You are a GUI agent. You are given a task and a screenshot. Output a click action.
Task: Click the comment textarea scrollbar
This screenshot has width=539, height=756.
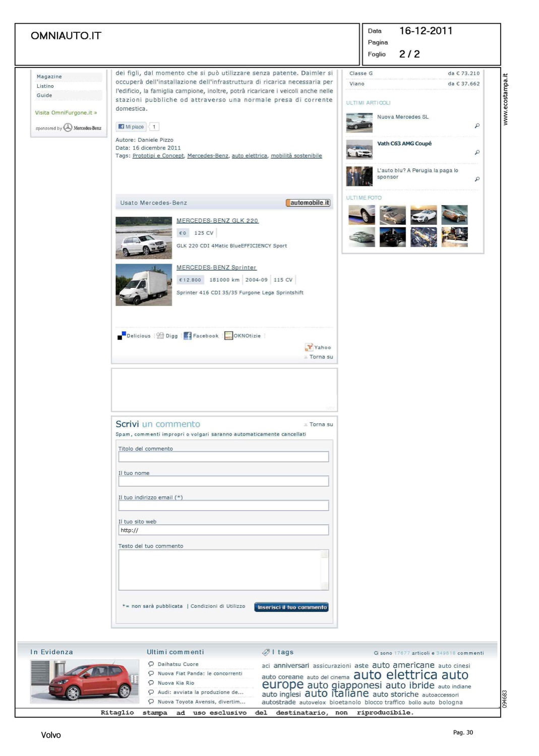click(x=325, y=570)
